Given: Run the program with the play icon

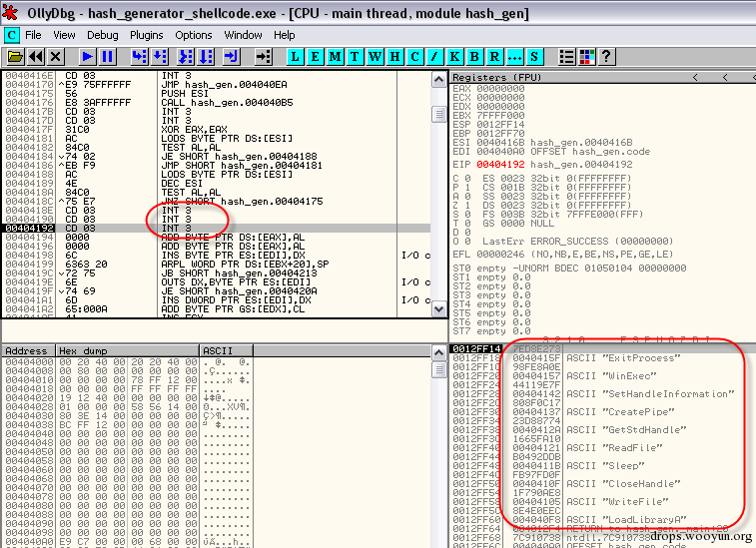Looking at the screenshot, I should click(87, 57).
